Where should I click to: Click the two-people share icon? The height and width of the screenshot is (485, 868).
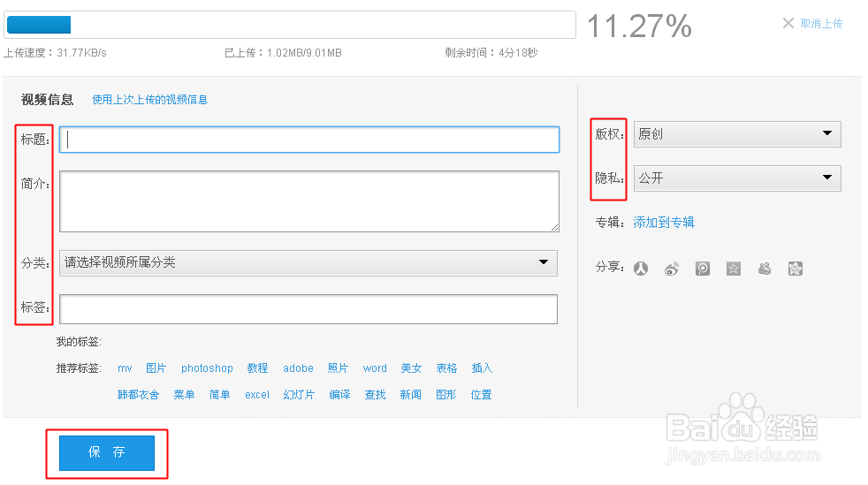coord(765,269)
